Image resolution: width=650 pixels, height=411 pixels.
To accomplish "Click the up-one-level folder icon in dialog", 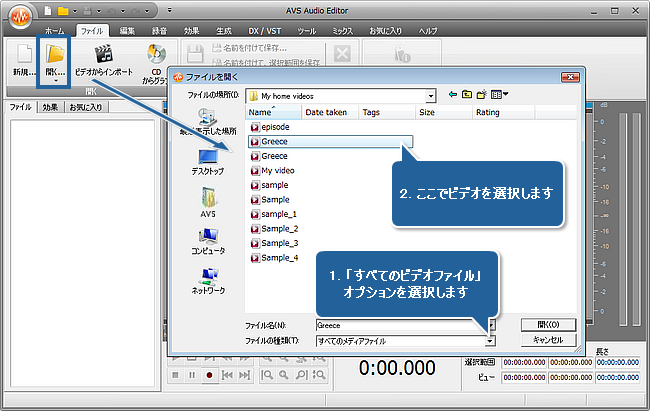I will point(467,95).
